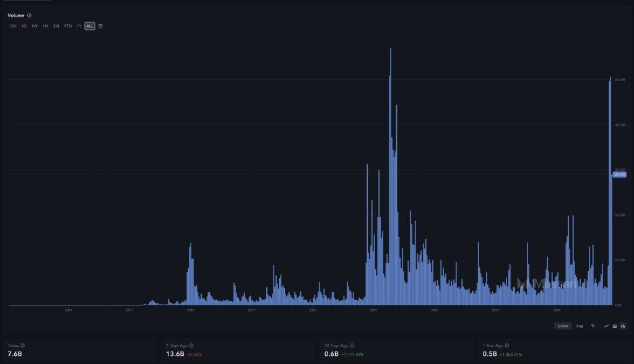Keep Linear scale selected
This screenshot has height=364, width=634.
pos(562,326)
